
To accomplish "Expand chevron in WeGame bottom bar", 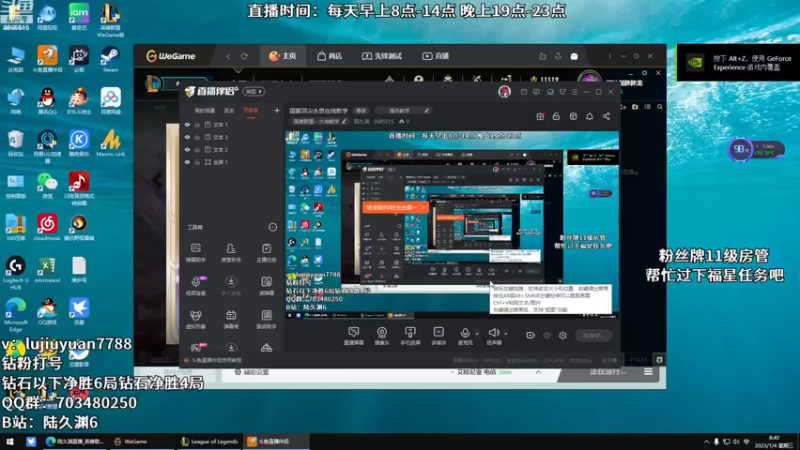I will click(538, 372).
